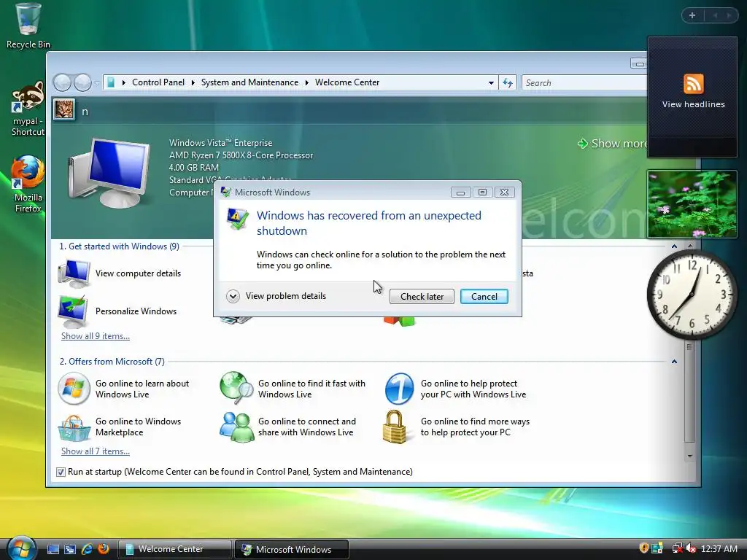This screenshot has height=560, width=747.
Task: Click the analog clock gadget
Action: coord(692,295)
